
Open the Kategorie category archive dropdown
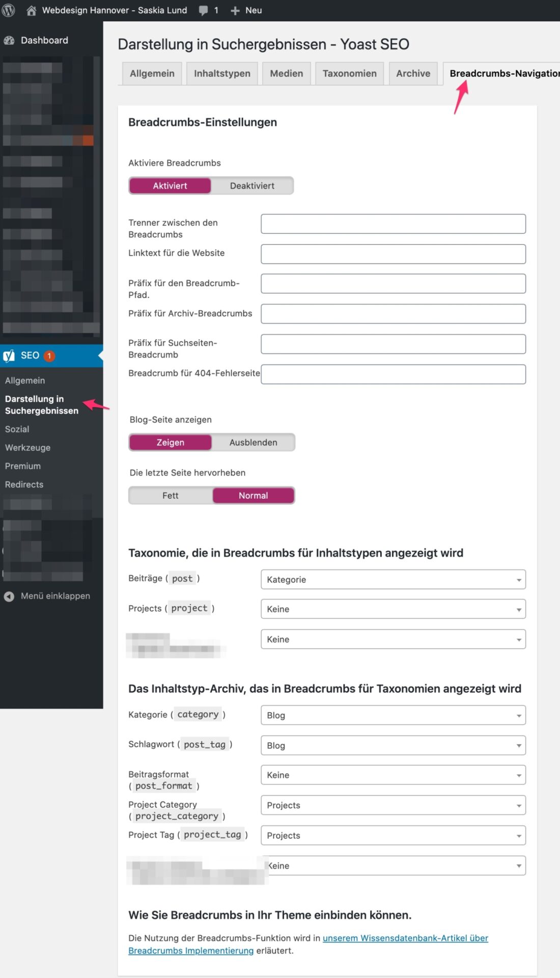(393, 715)
